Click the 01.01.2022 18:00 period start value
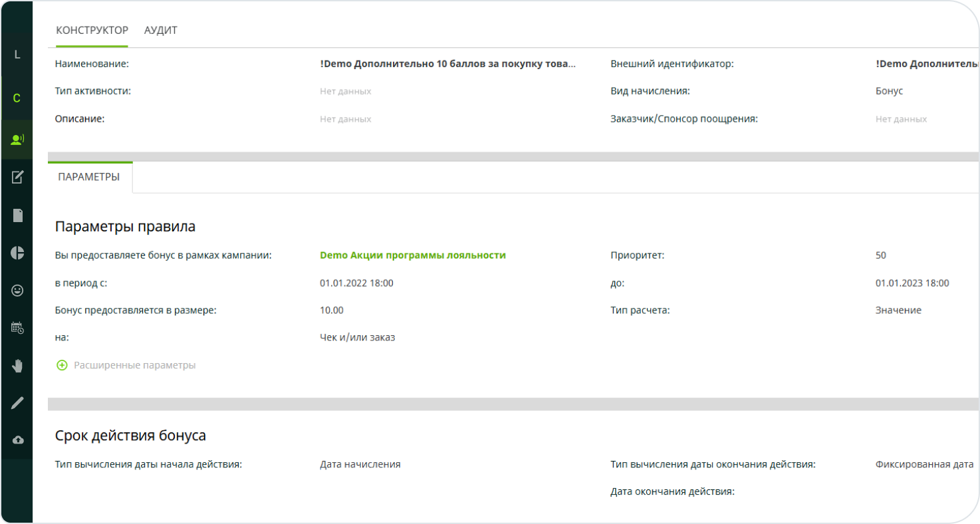980x524 pixels. coord(356,283)
